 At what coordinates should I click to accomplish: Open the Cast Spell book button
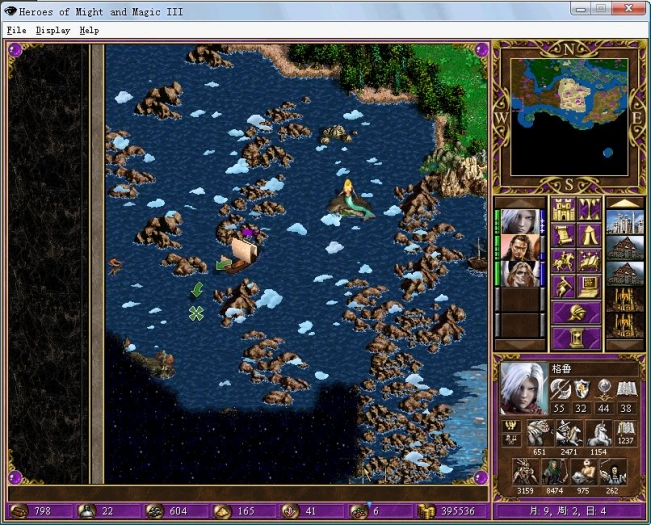[x=589, y=261]
